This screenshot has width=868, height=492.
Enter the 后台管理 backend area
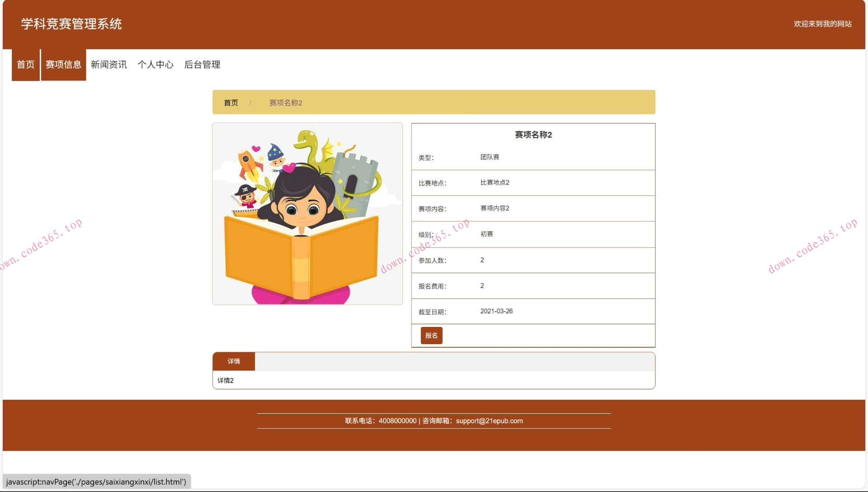(202, 65)
